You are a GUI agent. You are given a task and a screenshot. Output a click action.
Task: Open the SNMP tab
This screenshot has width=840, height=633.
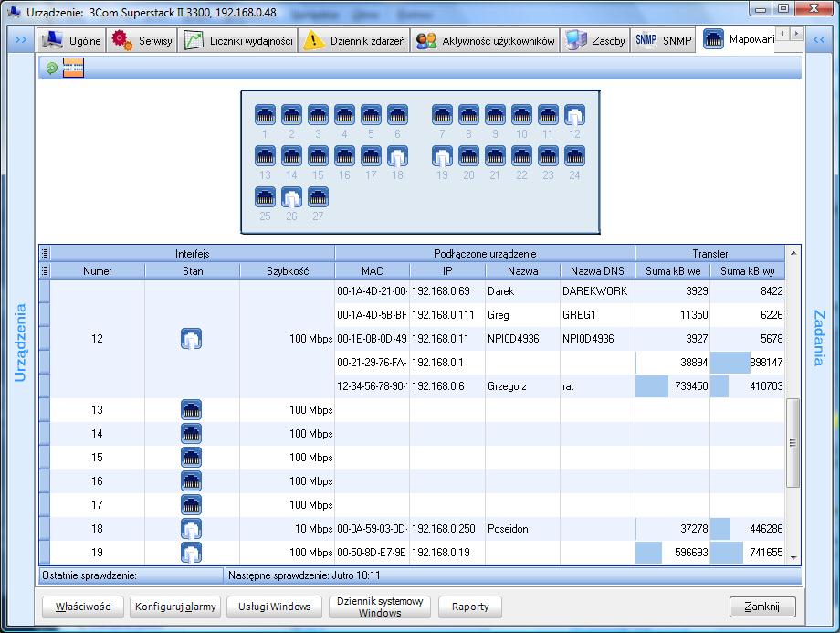click(663, 40)
